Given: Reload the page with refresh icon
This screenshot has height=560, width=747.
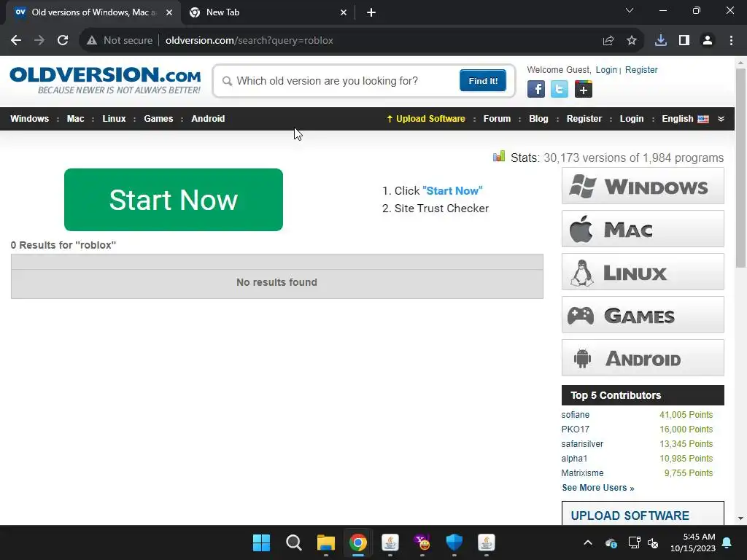Looking at the screenshot, I should 63,41.
